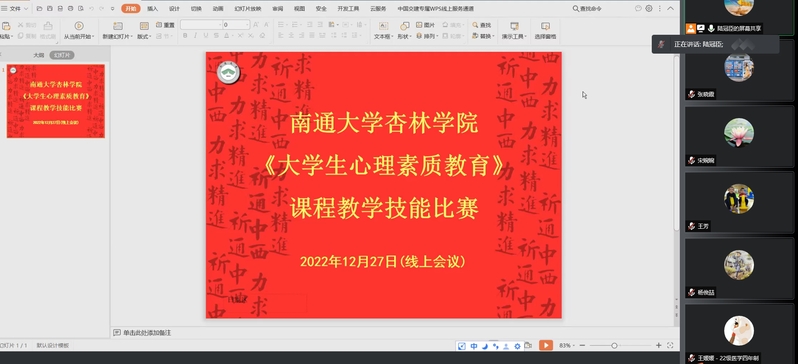Toggle bold formatting B button

[185, 36]
